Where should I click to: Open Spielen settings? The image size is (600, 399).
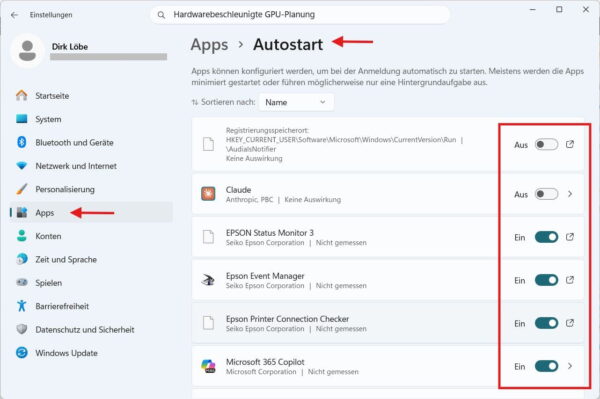coord(91,282)
